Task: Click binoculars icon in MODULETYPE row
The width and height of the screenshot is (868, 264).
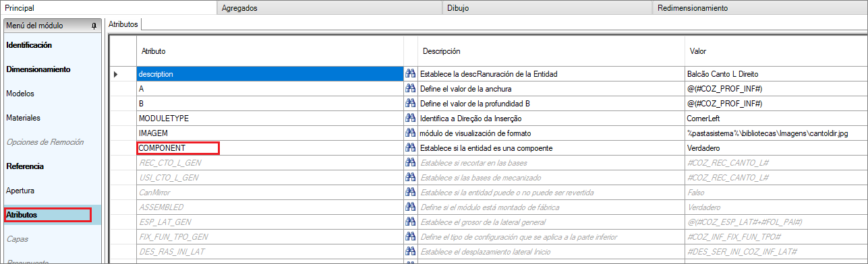Action: [x=410, y=119]
